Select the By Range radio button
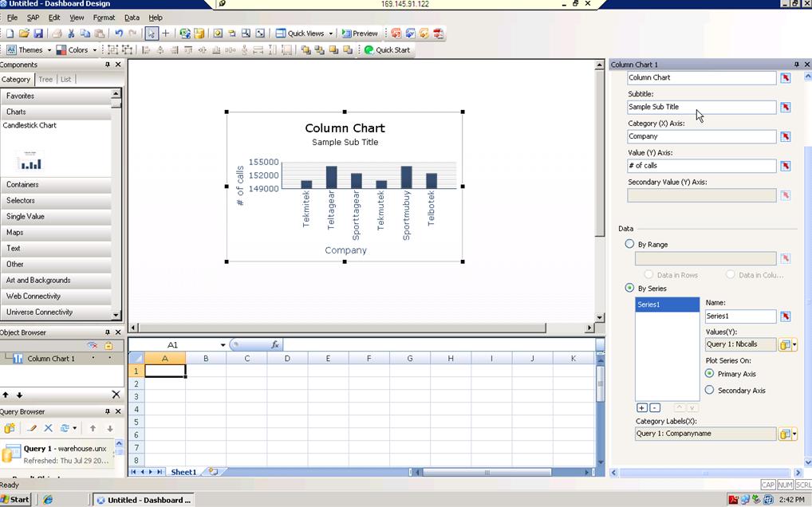The height and width of the screenshot is (507, 812). [630, 244]
